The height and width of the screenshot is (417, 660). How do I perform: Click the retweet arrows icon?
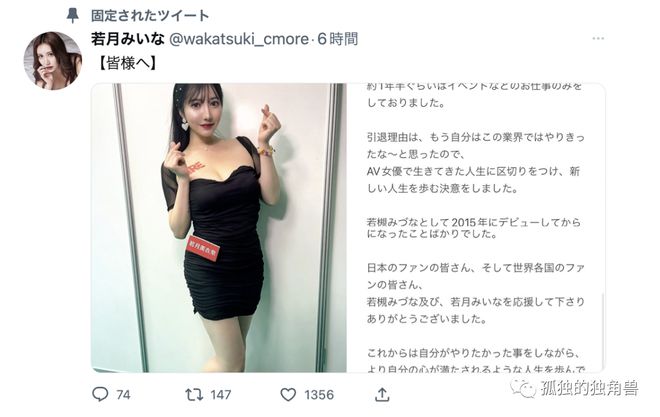click(194, 394)
